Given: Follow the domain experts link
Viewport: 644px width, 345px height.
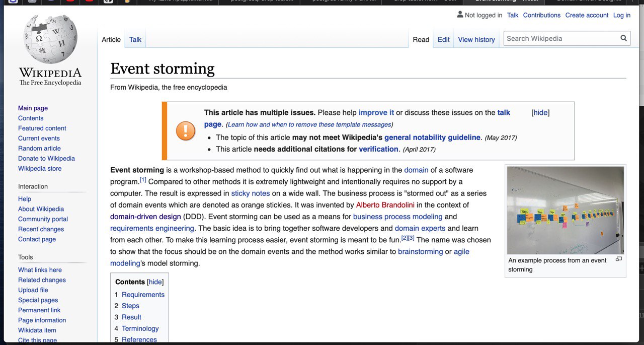Looking at the screenshot, I should pyautogui.click(x=420, y=228).
